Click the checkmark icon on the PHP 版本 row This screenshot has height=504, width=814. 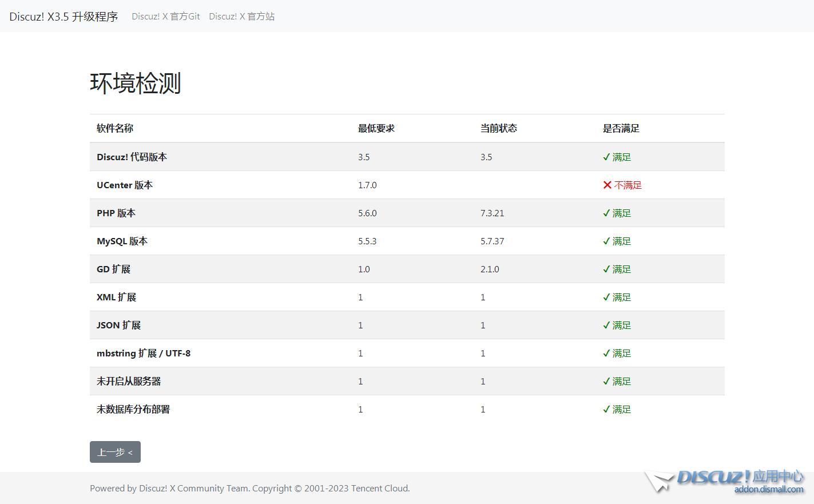[606, 213]
